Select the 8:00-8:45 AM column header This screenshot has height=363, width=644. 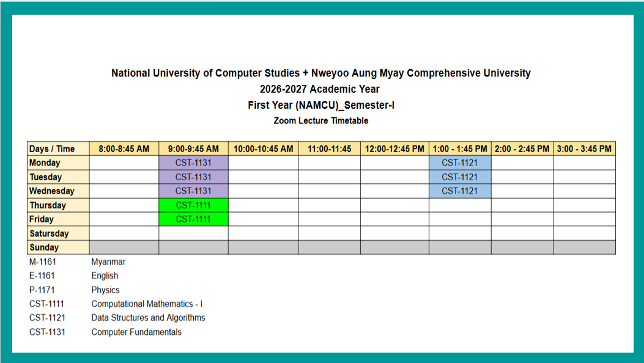124,149
